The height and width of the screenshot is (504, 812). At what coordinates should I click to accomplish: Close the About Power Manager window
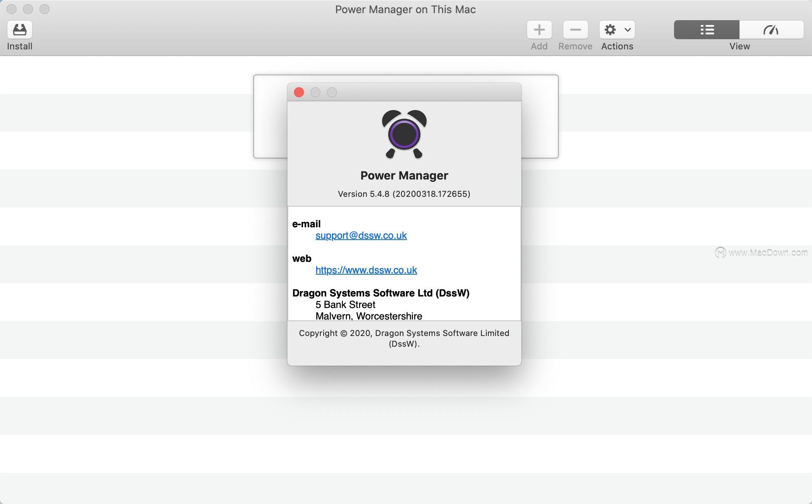(x=299, y=92)
